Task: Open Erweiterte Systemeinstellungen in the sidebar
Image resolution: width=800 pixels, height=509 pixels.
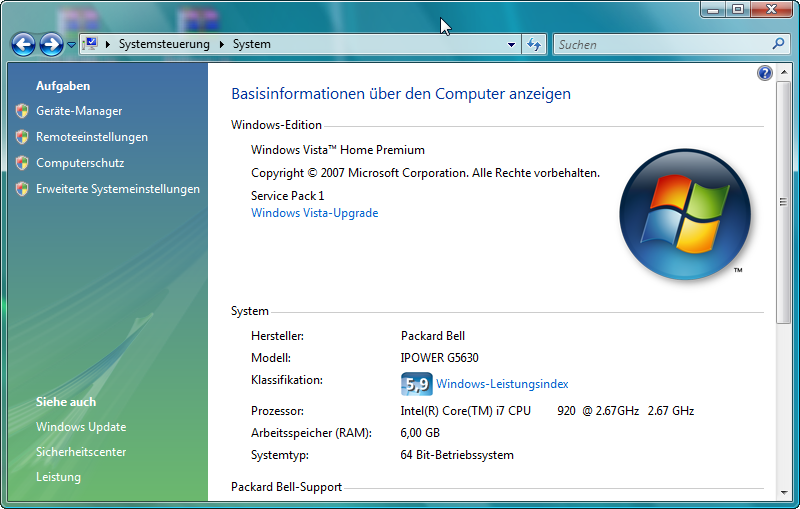Action: click(118, 189)
